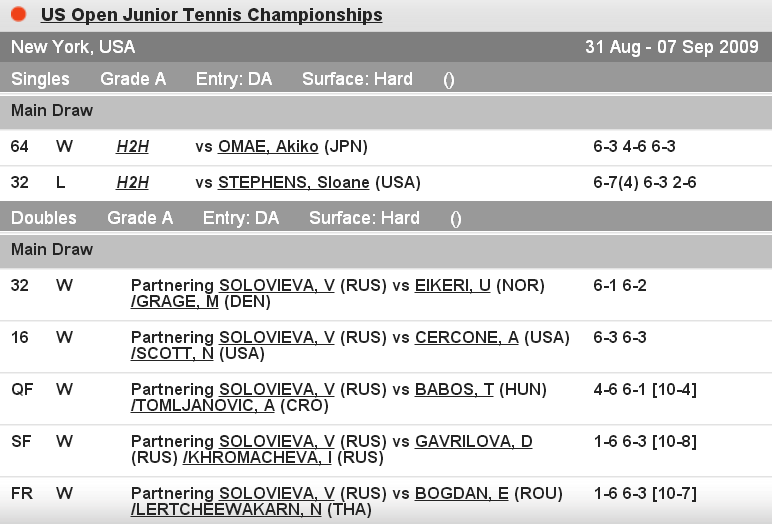
Task: View BABOS, T player page
Action: (x=454, y=390)
